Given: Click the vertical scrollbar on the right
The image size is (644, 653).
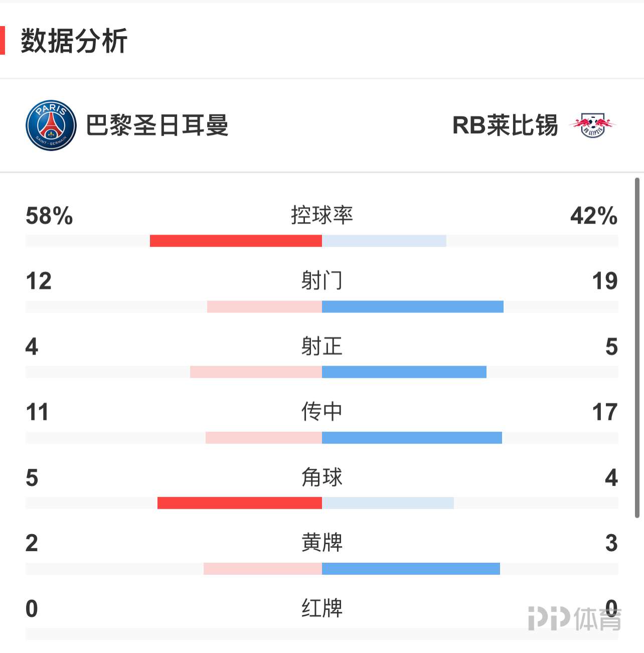Looking at the screenshot, I should (637, 347).
